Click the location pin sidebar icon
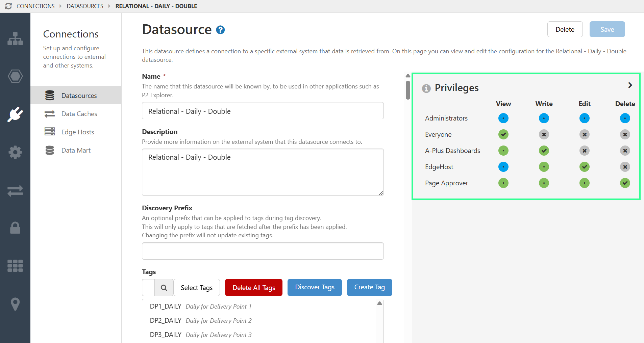The width and height of the screenshot is (644, 343). [15, 304]
